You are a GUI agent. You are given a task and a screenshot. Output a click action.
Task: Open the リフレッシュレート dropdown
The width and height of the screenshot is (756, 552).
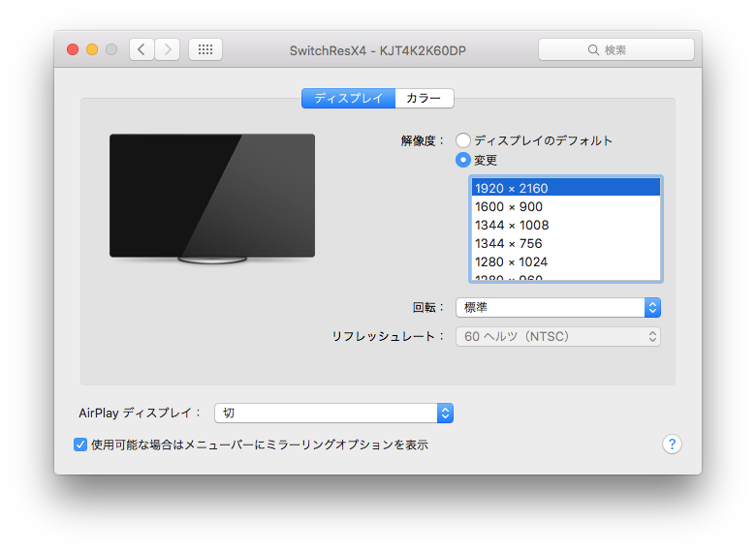[x=558, y=336]
